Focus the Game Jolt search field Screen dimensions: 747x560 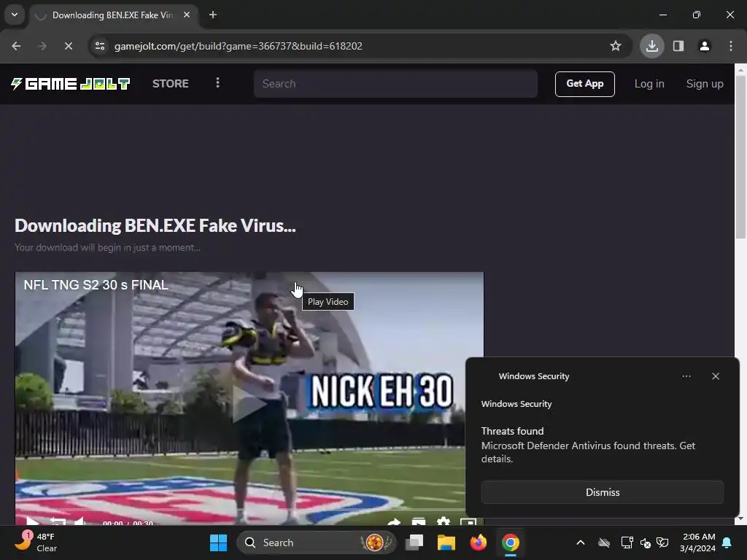click(396, 84)
